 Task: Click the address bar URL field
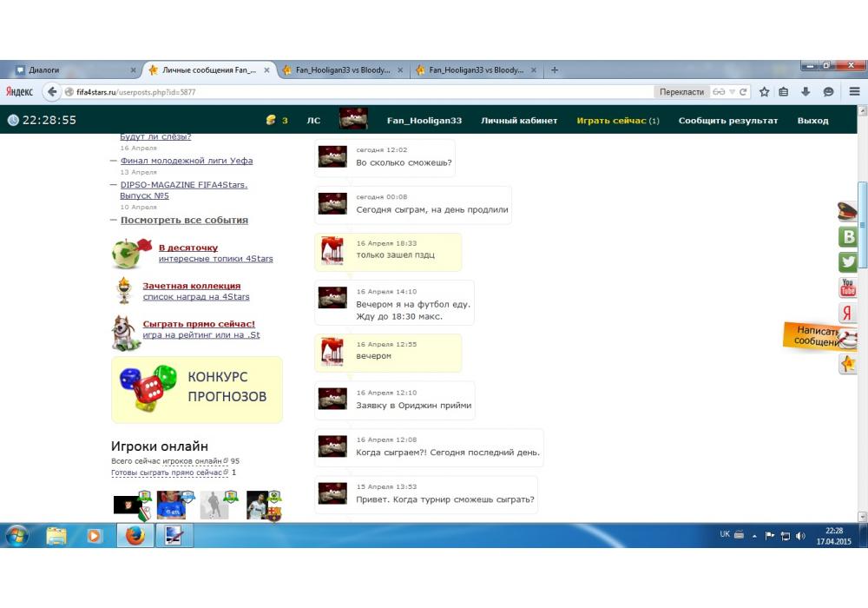coord(347,91)
